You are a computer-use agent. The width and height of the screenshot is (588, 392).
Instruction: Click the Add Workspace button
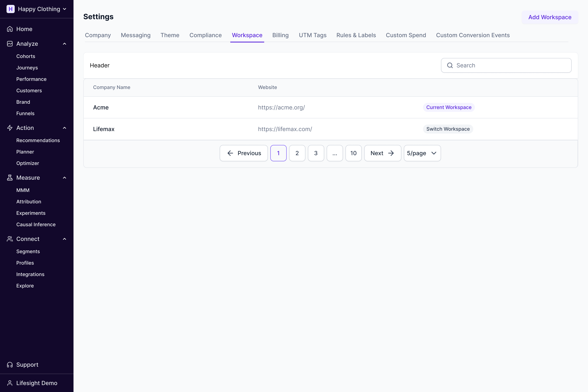549,17
